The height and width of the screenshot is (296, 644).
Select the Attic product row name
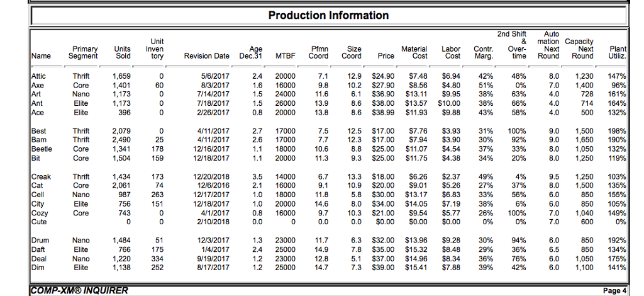point(38,76)
